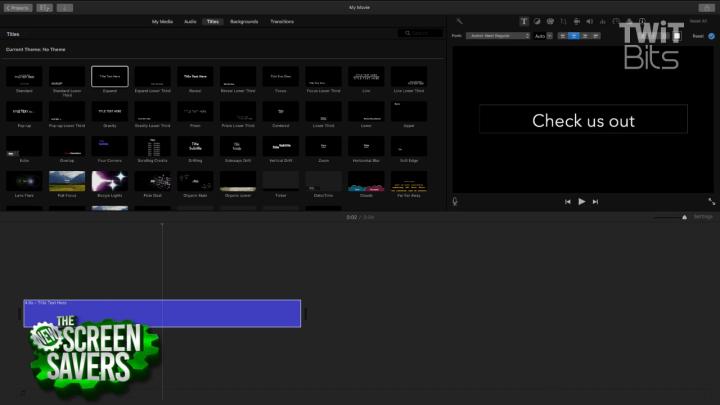Click the Play button under viewer
The width and height of the screenshot is (720, 405).
click(581, 201)
